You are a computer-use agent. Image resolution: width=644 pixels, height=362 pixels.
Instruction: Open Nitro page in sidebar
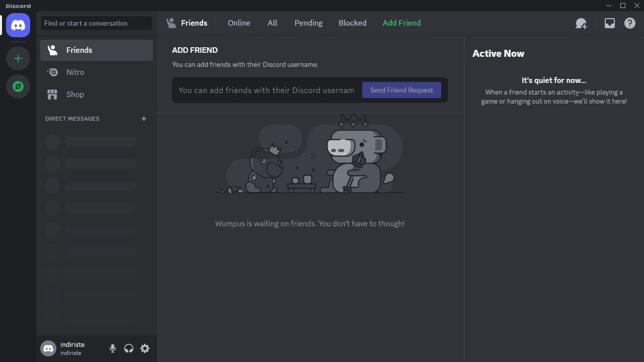[97, 72]
